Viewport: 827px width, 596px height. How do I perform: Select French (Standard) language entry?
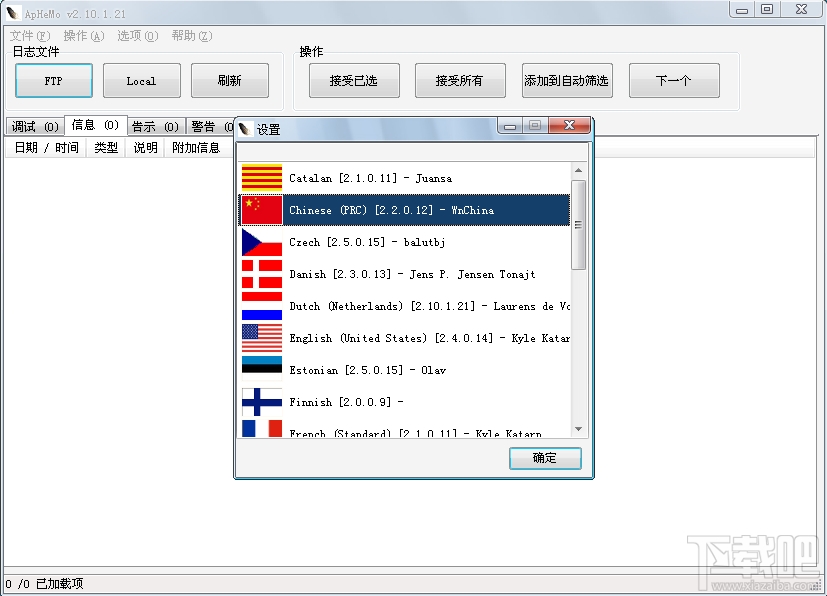[405, 428]
